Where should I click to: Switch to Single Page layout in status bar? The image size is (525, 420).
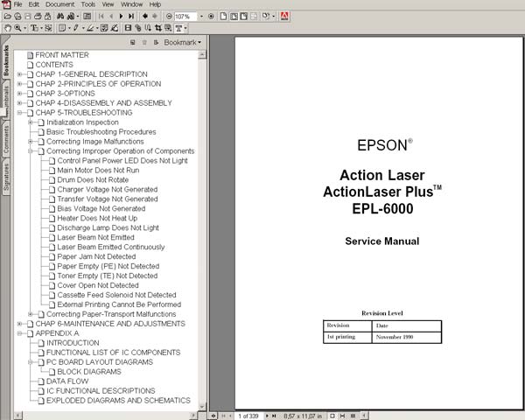pos(332,416)
